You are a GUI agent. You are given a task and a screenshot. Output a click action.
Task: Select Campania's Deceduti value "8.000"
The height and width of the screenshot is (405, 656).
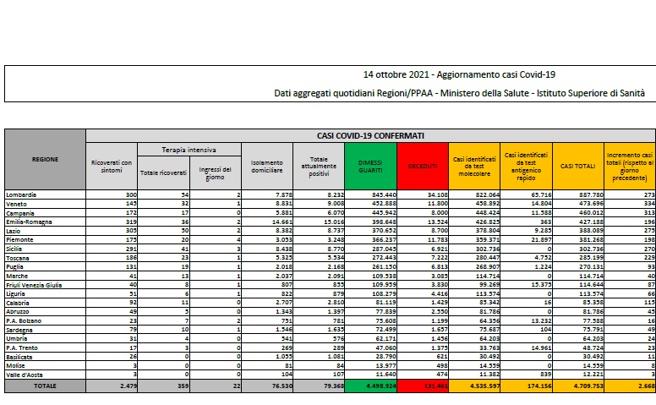[x=439, y=213]
